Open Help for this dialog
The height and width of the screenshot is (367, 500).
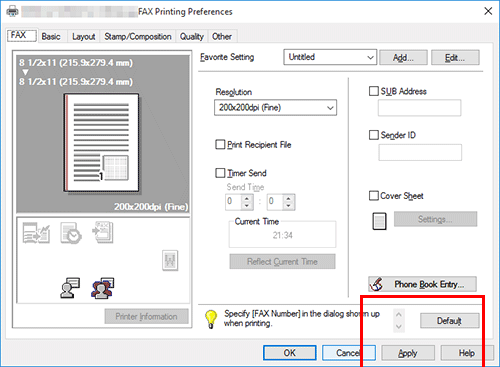coord(467,353)
